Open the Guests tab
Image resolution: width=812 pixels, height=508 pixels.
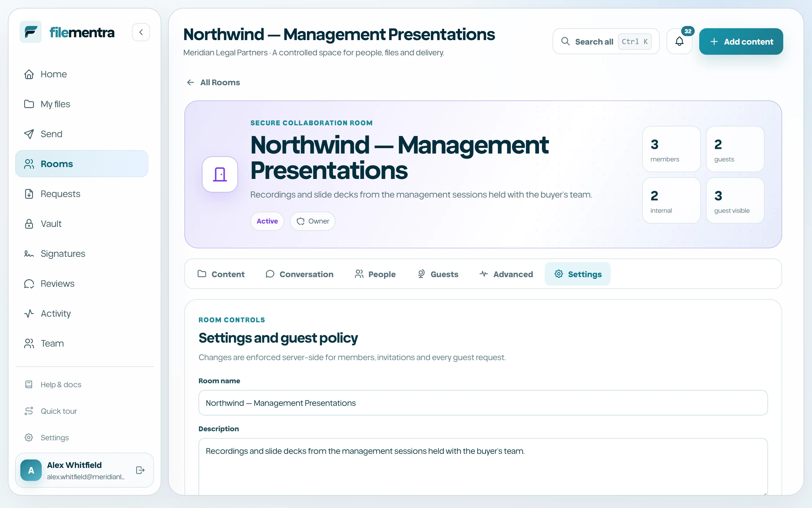[x=438, y=274]
